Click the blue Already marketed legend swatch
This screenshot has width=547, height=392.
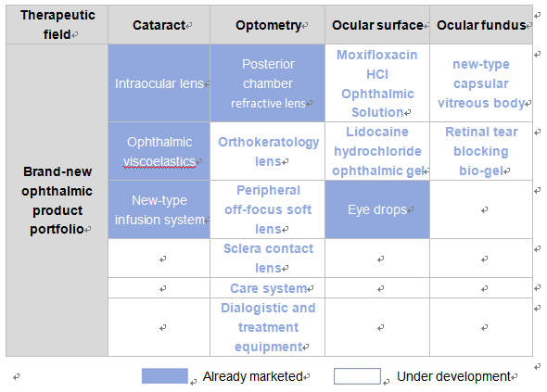[x=165, y=376]
